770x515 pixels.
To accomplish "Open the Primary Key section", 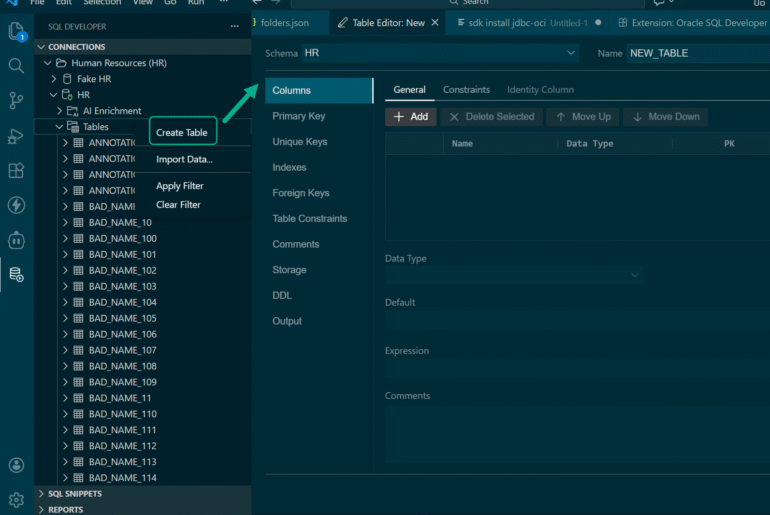I will click(299, 116).
